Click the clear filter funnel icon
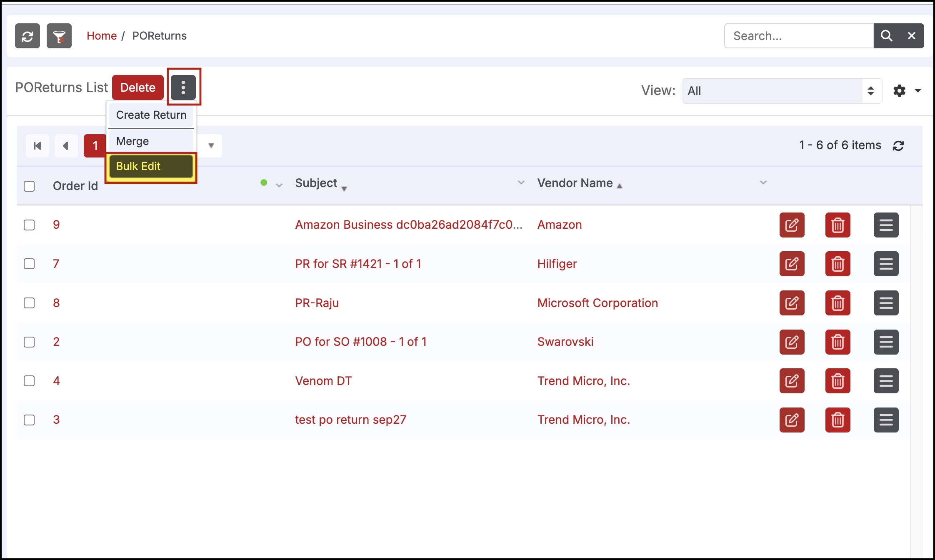The height and width of the screenshot is (560, 935). pyautogui.click(x=59, y=36)
